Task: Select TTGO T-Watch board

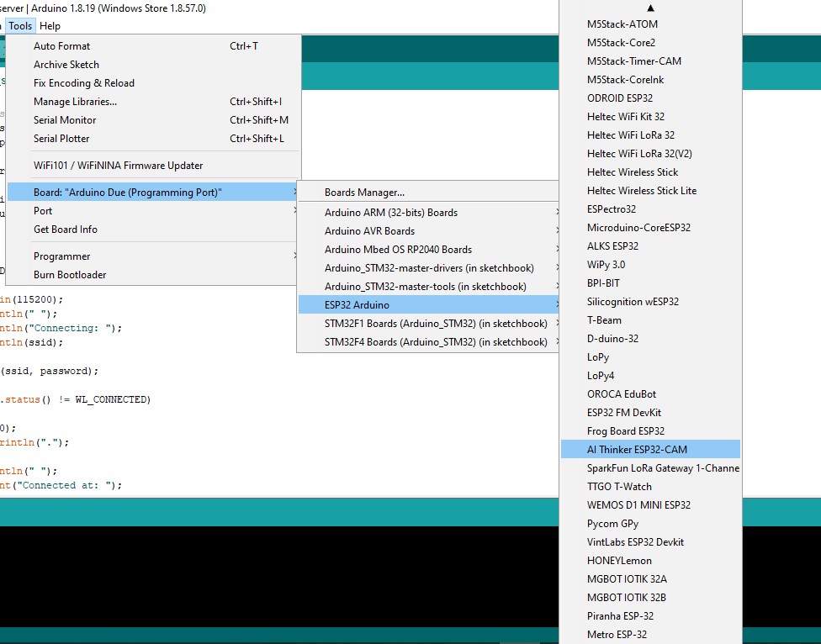Action: (x=650, y=487)
